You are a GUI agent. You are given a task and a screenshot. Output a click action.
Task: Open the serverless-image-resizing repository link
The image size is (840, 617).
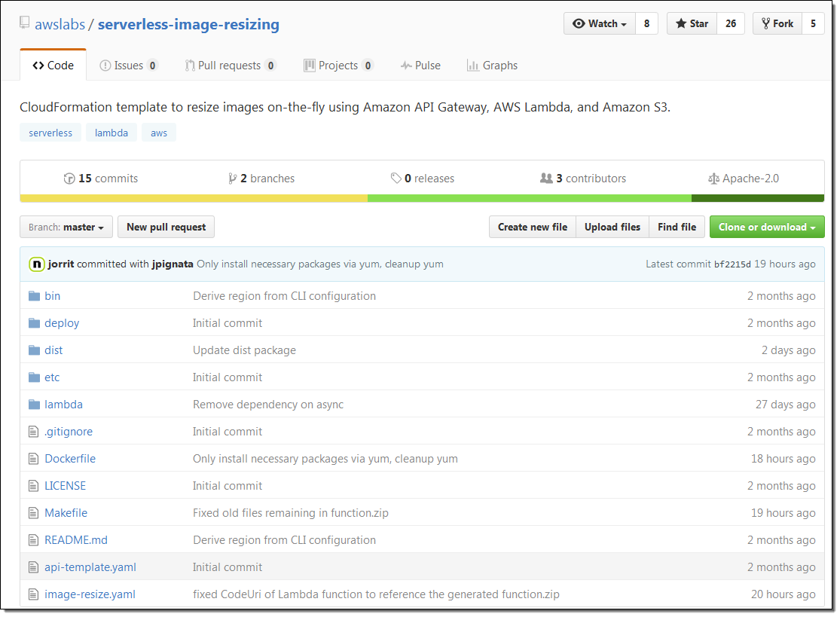point(188,25)
